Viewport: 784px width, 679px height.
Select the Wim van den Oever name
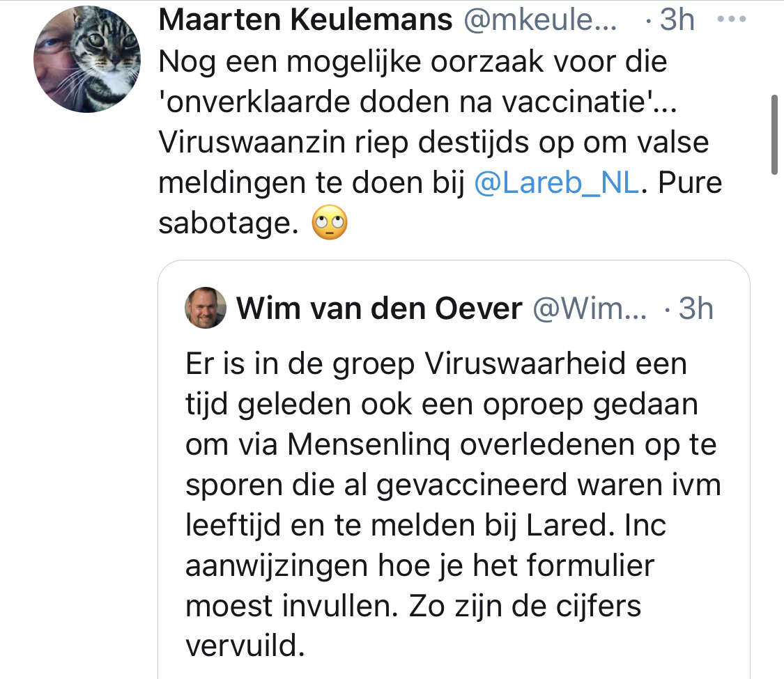(379, 308)
